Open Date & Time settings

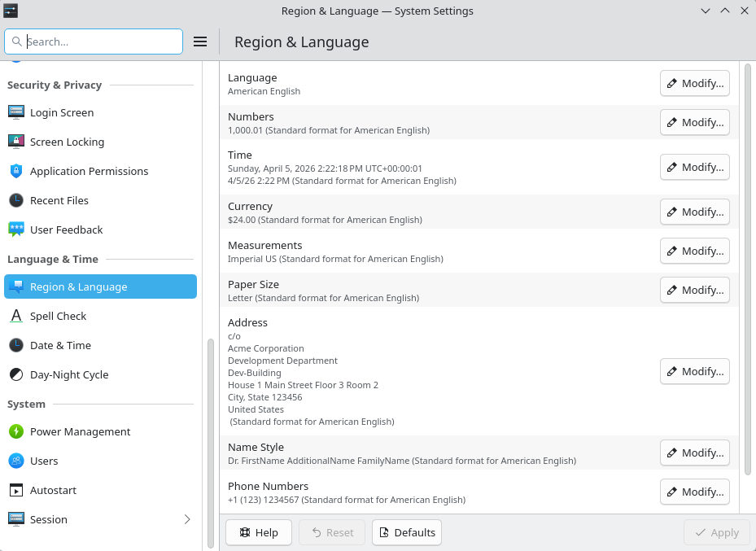[60, 345]
